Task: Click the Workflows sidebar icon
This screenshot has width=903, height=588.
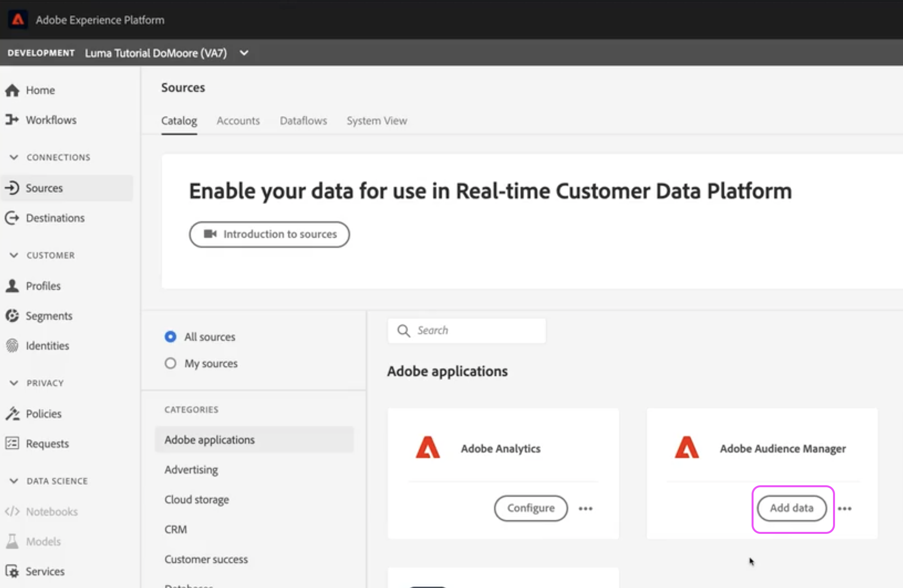Action: [12, 120]
